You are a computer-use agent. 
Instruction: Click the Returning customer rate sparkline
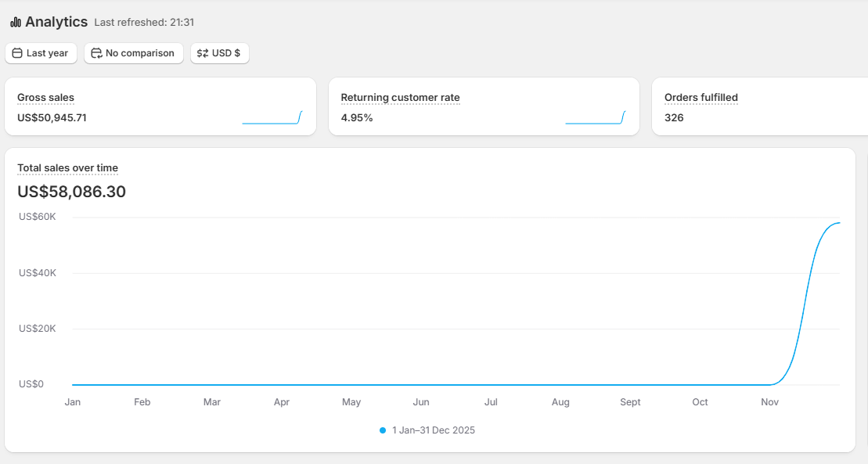coord(595,117)
